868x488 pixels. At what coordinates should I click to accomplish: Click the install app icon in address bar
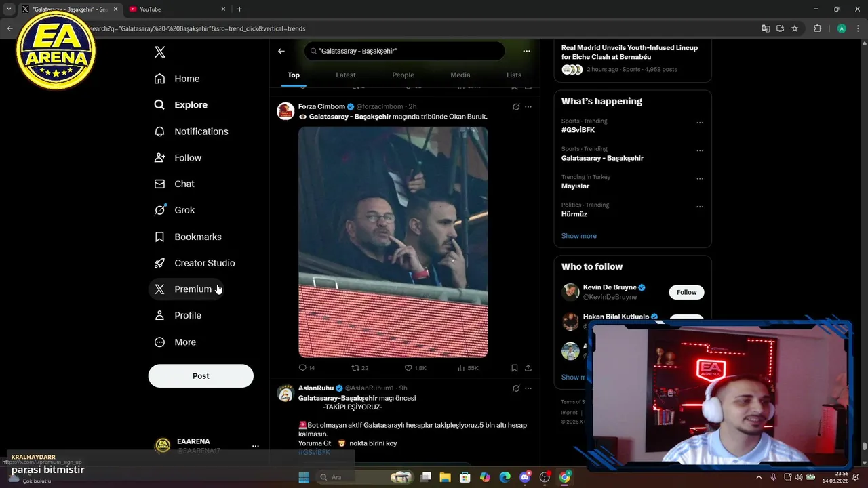(x=781, y=28)
